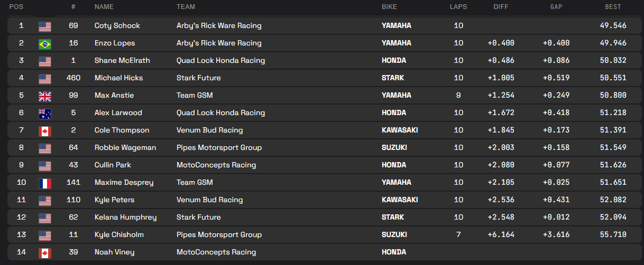
Task: Click the NAME column header
Action: [104, 7]
